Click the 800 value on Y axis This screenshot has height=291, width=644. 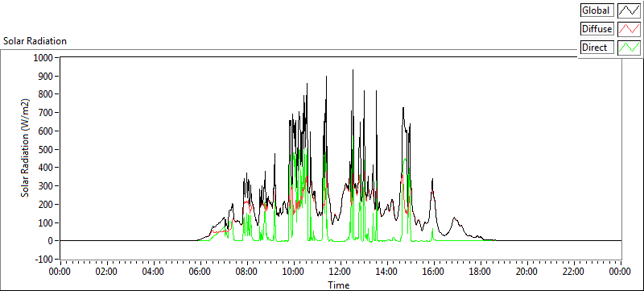click(x=46, y=94)
